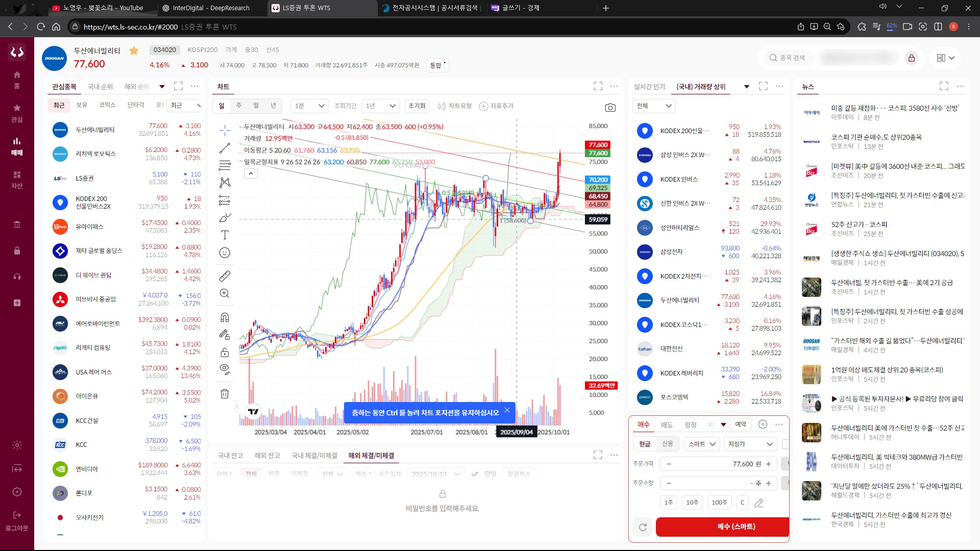Image resolution: width=980 pixels, height=551 pixels.
Task: Select the trend line drawing tool
Action: 225,148
